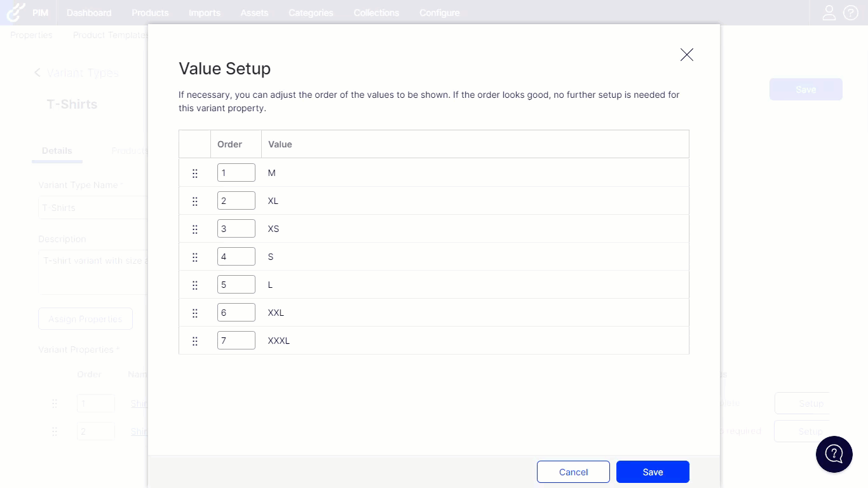Viewport: 868px width, 488px height.
Task: Edit the order field for value M
Action: pos(236,173)
